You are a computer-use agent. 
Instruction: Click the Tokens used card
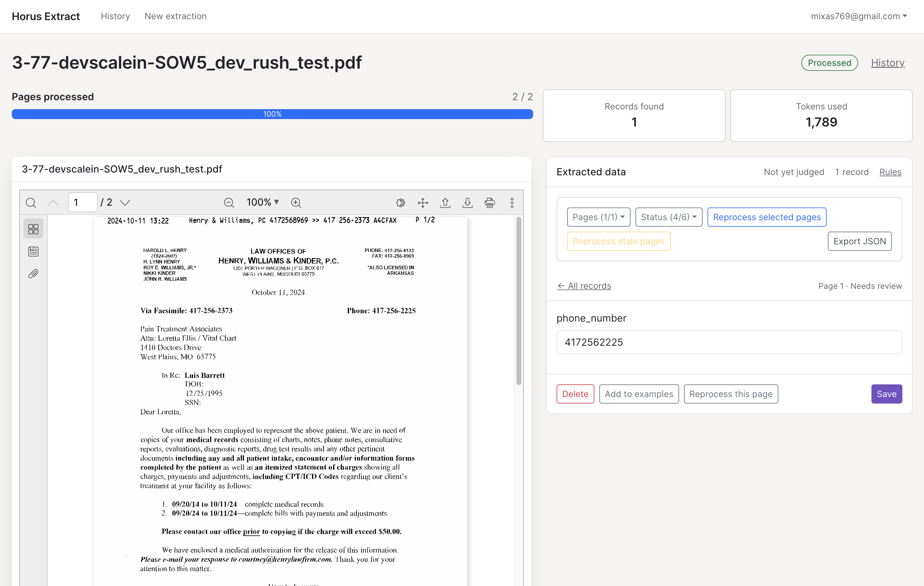pos(821,116)
